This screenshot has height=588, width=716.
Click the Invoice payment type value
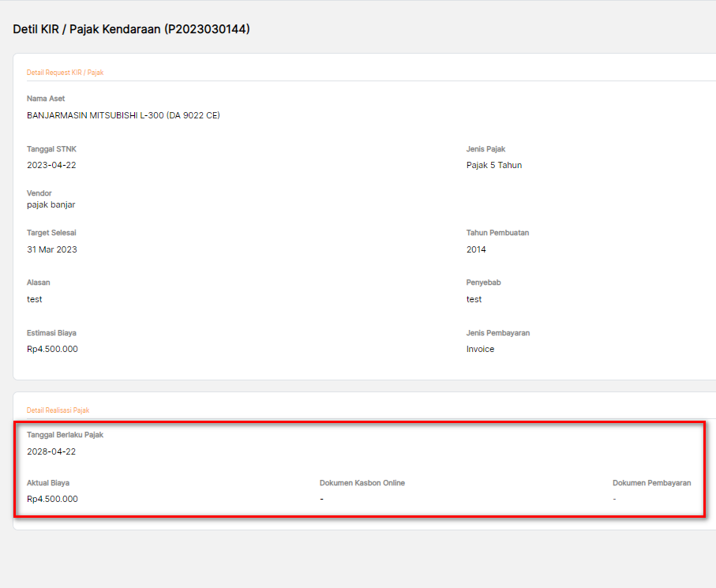click(x=480, y=349)
